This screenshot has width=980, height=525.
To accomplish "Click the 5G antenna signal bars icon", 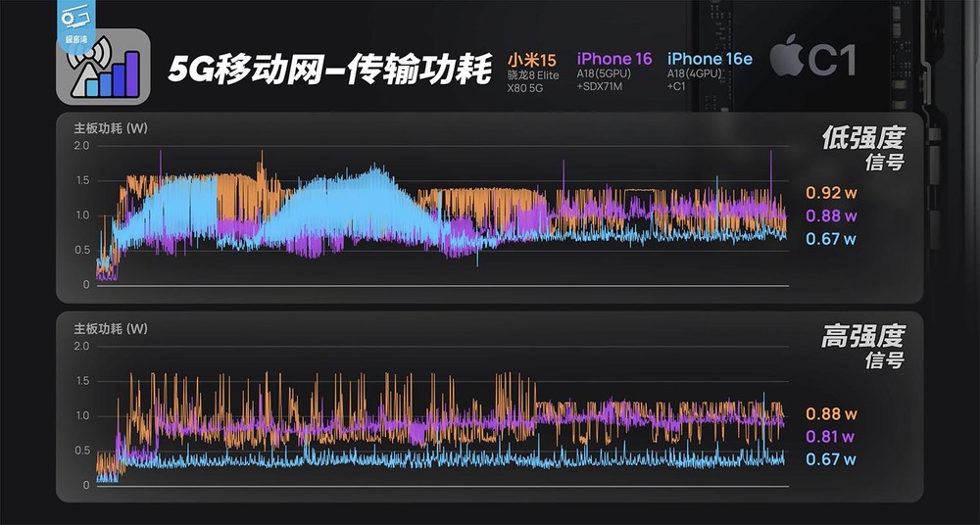I will tap(103, 67).
